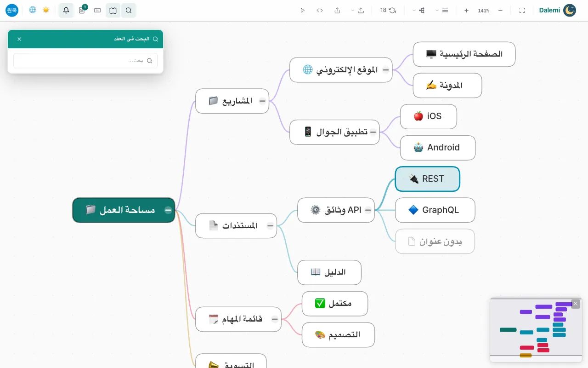Toggle node search with the magnifier toolbar icon

pyautogui.click(x=129, y=10)
